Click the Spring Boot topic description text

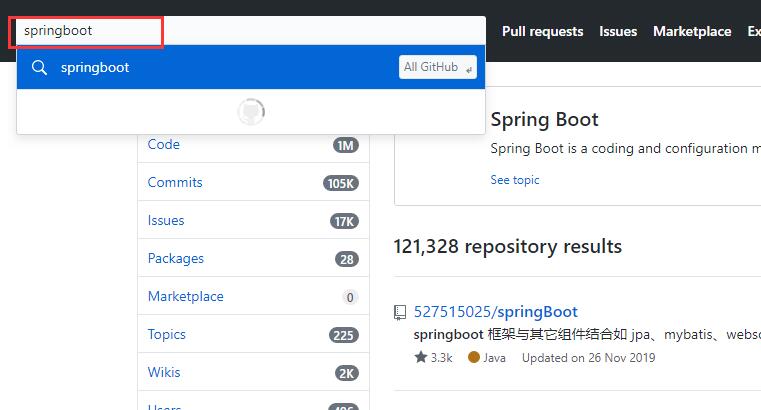coord(626,148)
